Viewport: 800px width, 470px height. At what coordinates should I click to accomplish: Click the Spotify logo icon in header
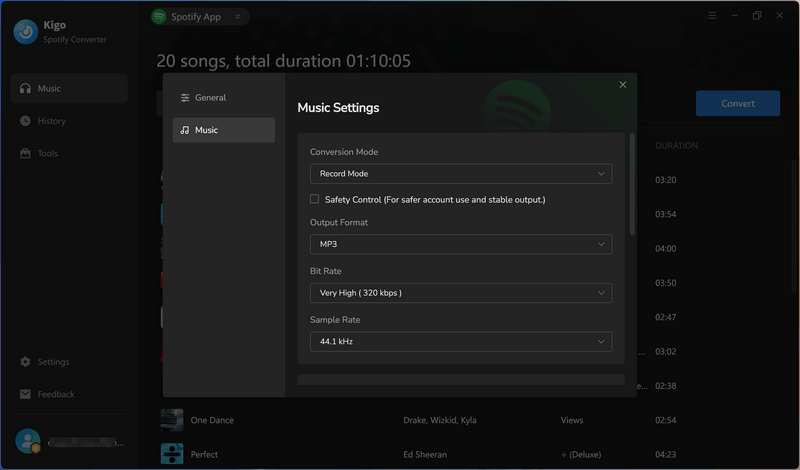(x=159, y=17)
